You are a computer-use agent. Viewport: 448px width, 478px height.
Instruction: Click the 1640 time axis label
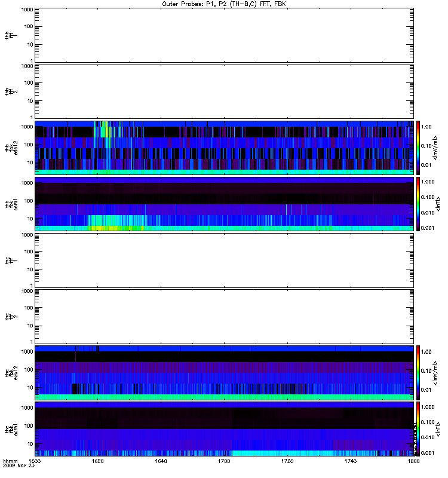pyautogui.click(x=161, y=461)
